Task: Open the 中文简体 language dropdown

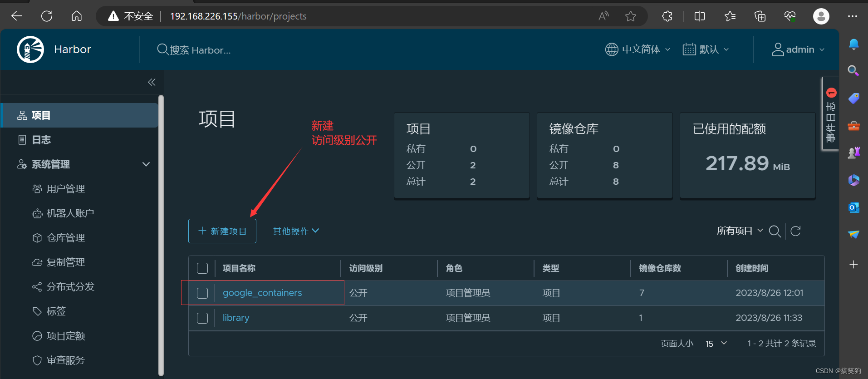Action: pos(638,49)
